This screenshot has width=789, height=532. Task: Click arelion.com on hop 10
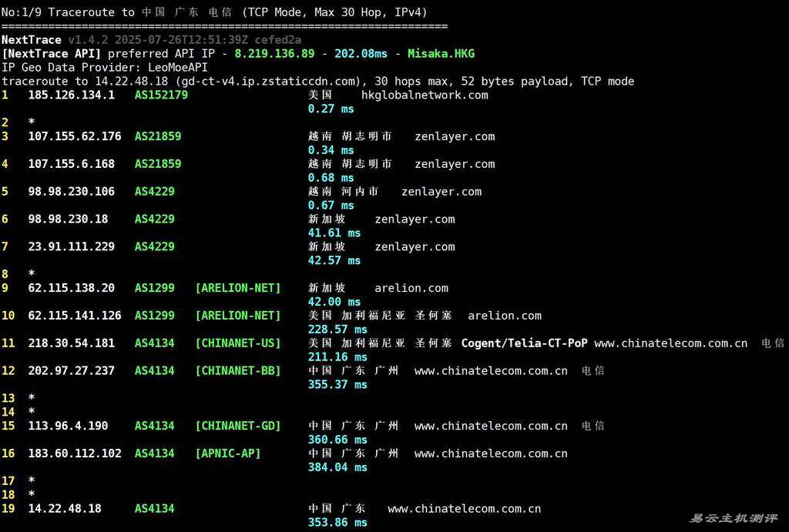(x=505, y=316)
